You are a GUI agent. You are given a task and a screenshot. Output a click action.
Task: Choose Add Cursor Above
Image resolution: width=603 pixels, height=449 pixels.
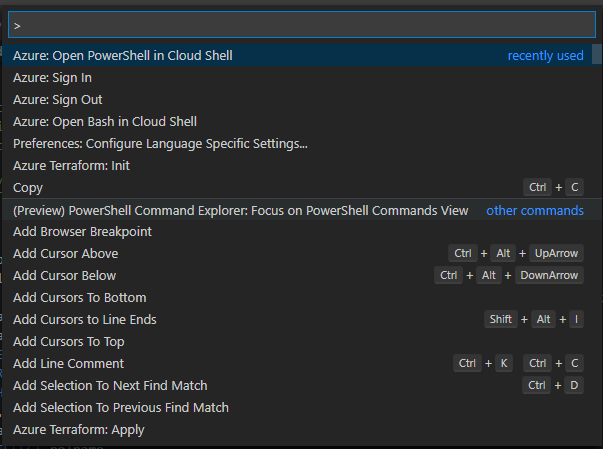click(66, 254)
